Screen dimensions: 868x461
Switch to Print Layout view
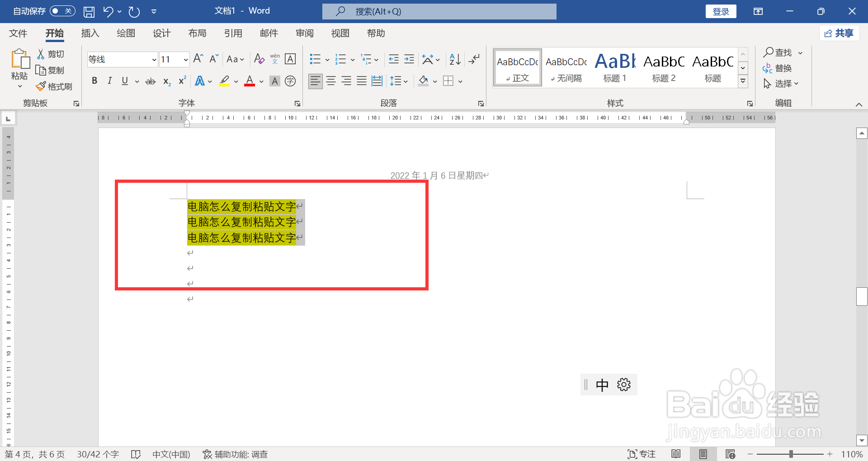click(x=703, y=454)
